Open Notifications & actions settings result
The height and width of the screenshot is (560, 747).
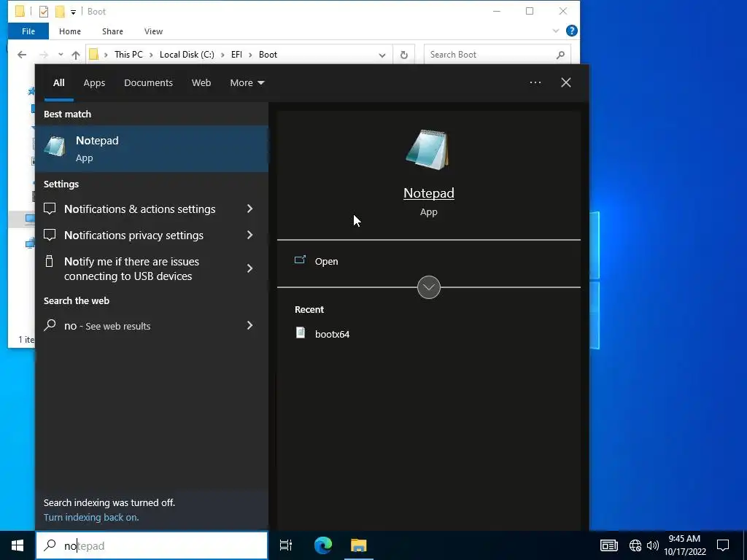point(139,209)
